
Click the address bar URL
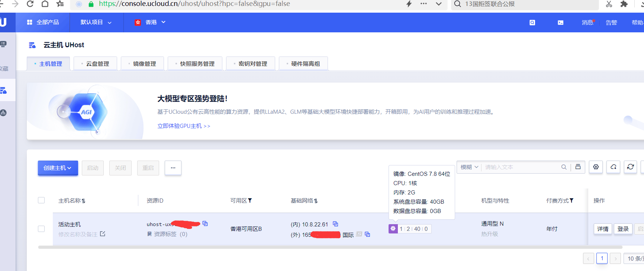click(x=194, y=4)
